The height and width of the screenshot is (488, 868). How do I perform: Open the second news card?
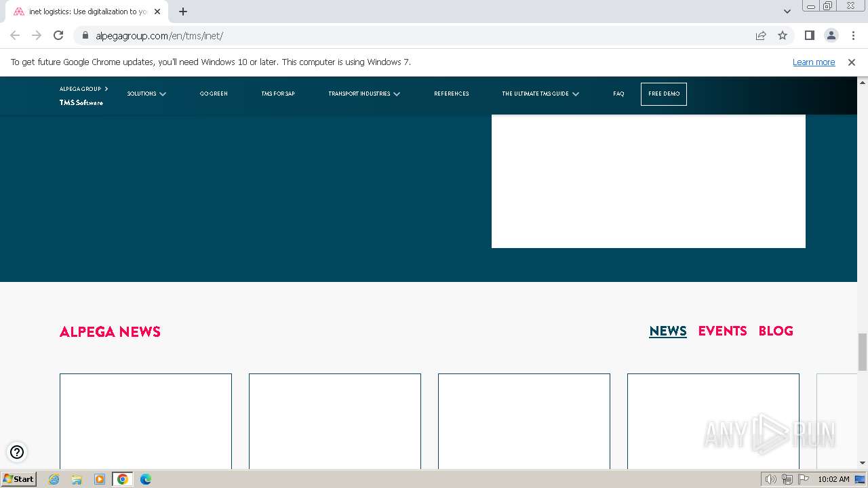tap(335, 421)
